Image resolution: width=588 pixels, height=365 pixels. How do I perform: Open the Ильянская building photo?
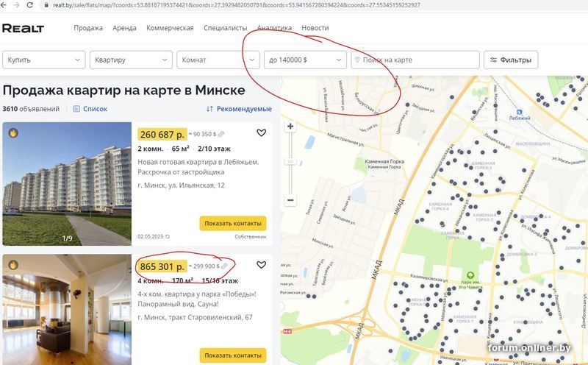pyautogui.click(x=67, y=184)
